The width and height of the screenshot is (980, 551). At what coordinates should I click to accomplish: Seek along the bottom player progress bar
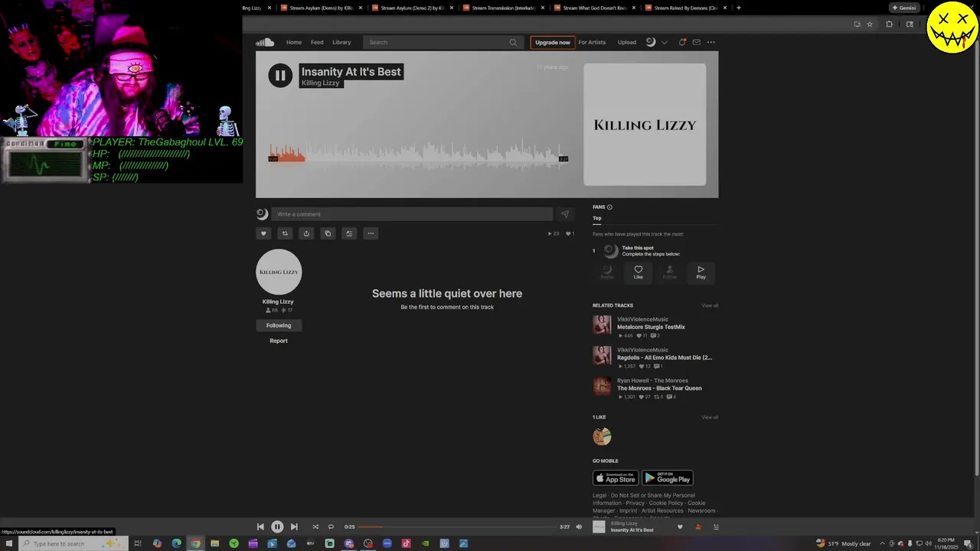coord(456,527)
